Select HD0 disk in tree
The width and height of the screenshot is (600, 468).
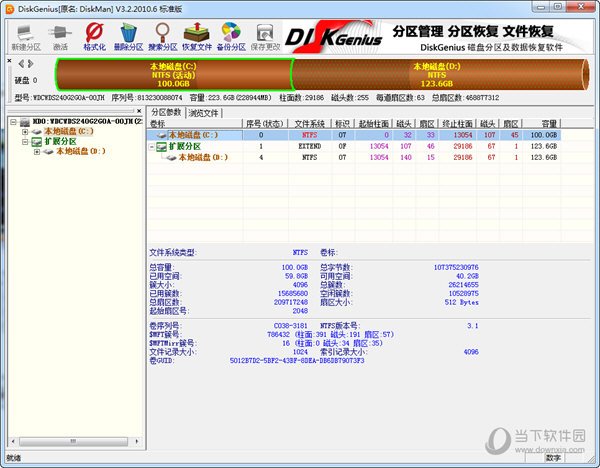(x=87, y=121)
